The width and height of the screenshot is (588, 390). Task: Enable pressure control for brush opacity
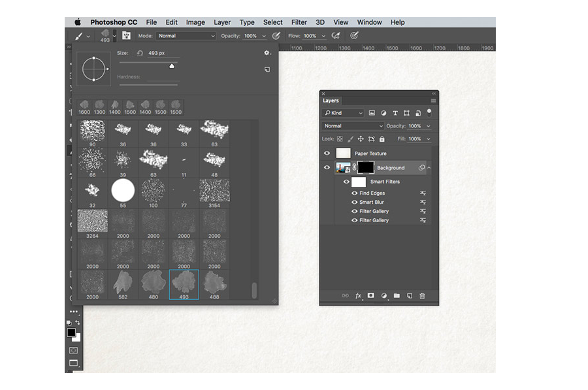[x=276, y=36]
